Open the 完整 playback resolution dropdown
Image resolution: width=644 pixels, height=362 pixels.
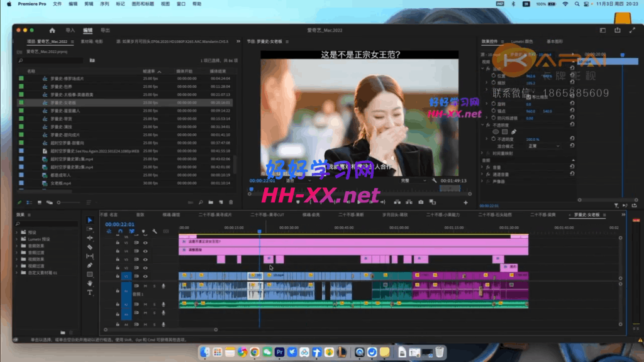click(414, 180)
